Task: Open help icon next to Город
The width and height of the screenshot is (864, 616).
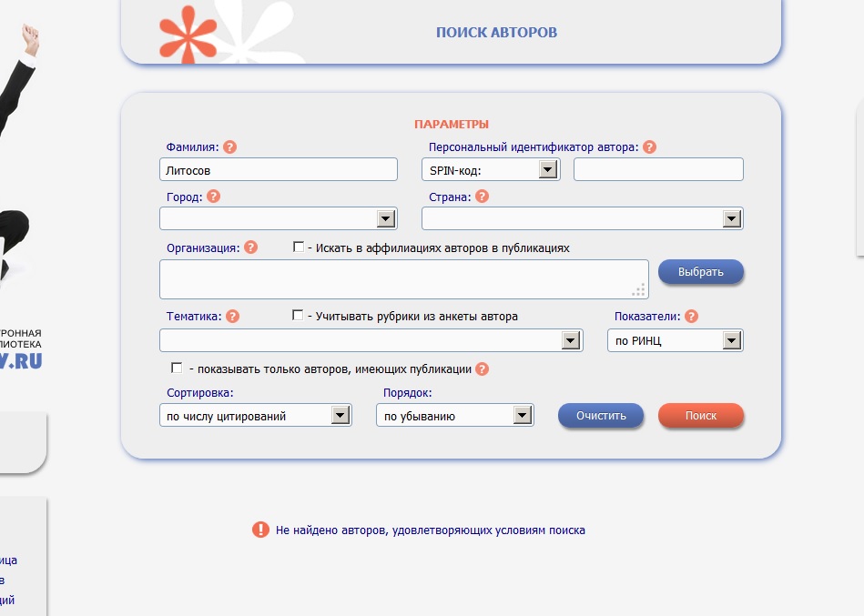Action: tap(214, 196)
